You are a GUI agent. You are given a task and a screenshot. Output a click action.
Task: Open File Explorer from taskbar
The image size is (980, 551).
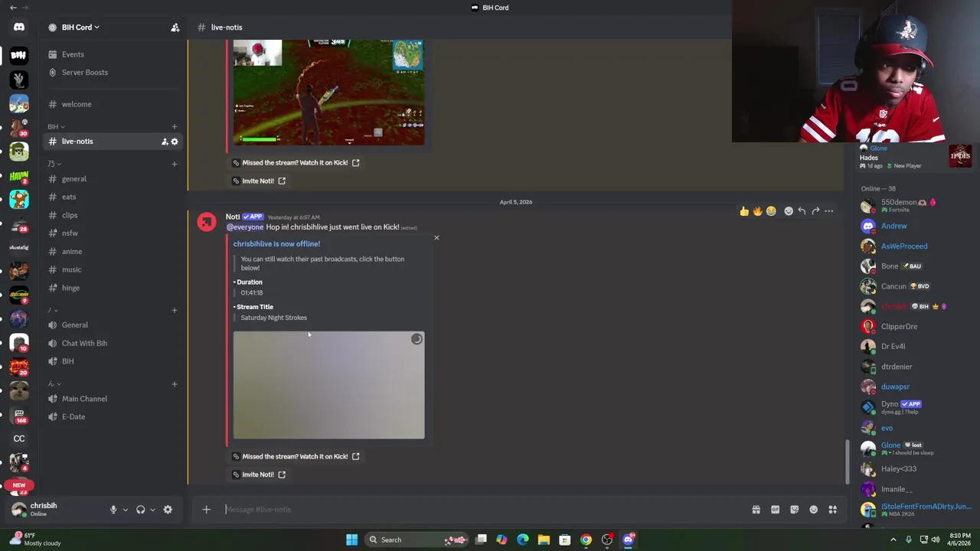pyautogui.click(x=544, y=540)
